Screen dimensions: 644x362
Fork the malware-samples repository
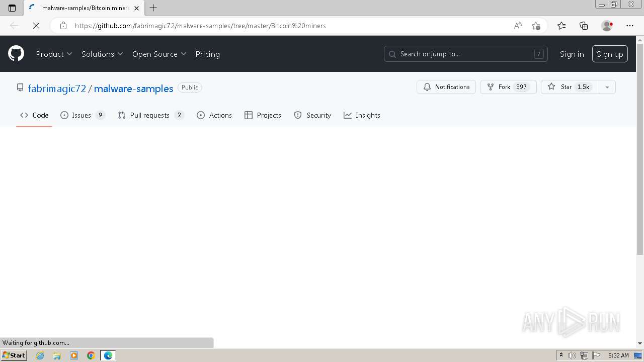point(508,87)
